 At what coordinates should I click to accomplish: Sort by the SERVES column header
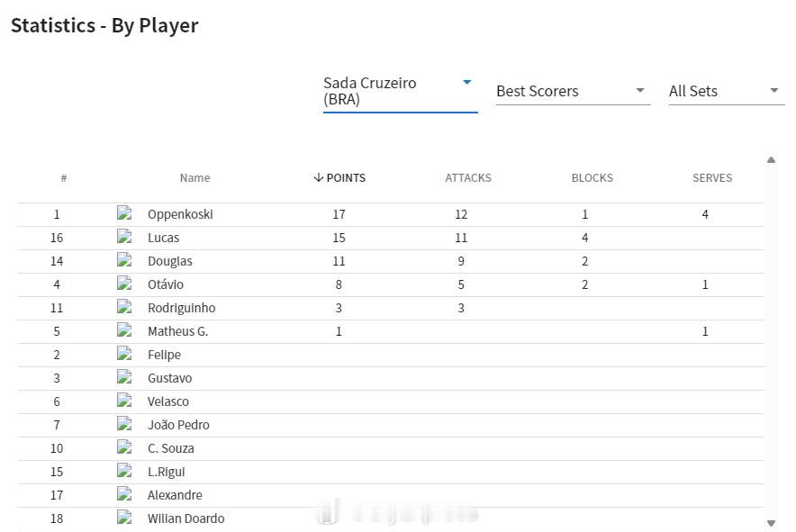711,178
